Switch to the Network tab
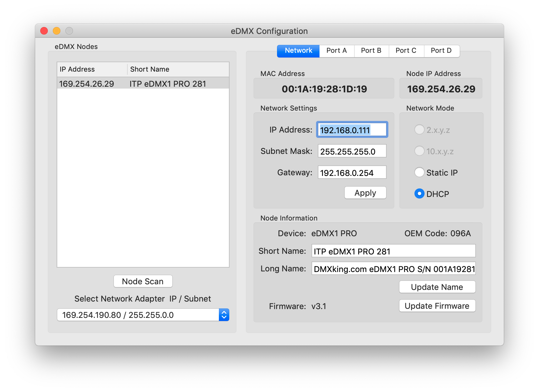539x392 pixels. [x=298, y=51]
